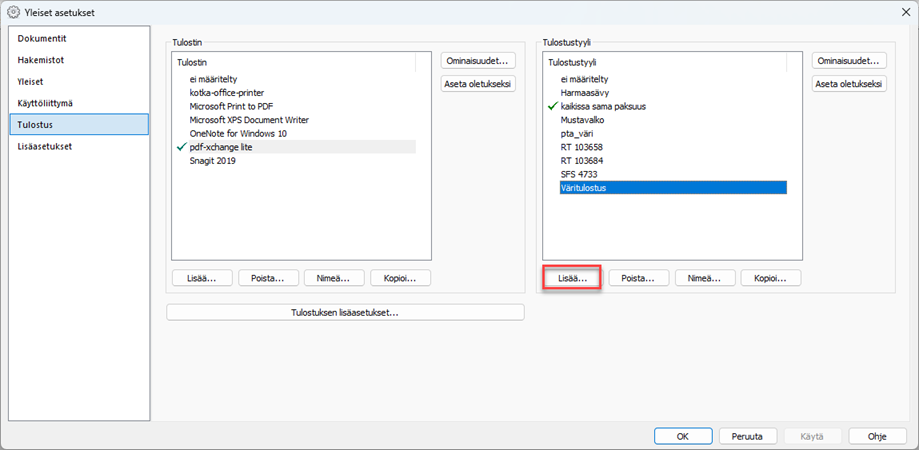Pick Snagit 2019 in printer list
This screenshot has height=450, width=919.
213,160
